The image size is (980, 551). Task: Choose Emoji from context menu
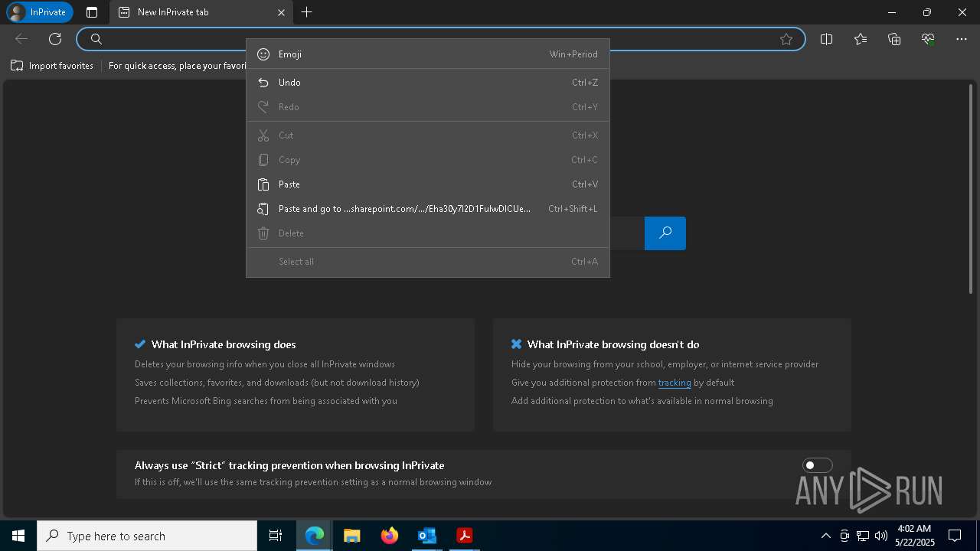(x=428, y=54)
